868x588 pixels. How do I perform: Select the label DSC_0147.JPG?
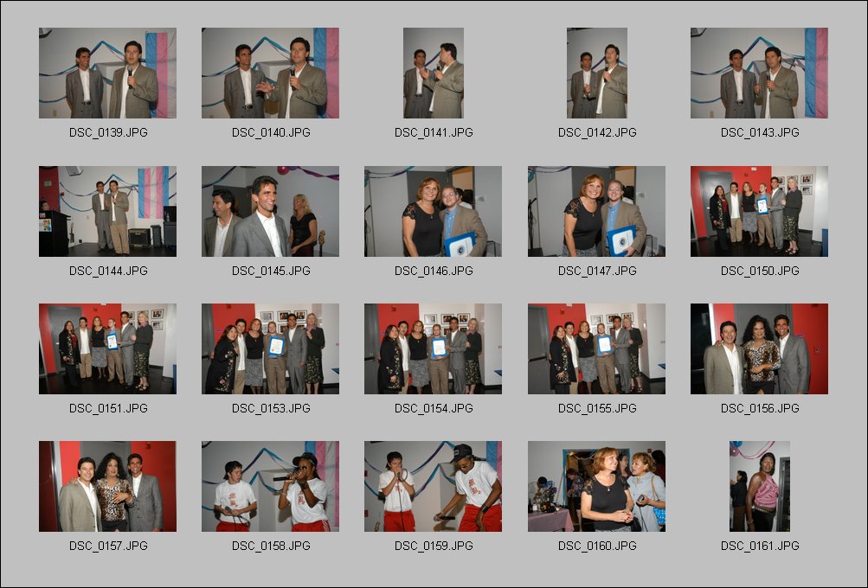coord(597,271)
